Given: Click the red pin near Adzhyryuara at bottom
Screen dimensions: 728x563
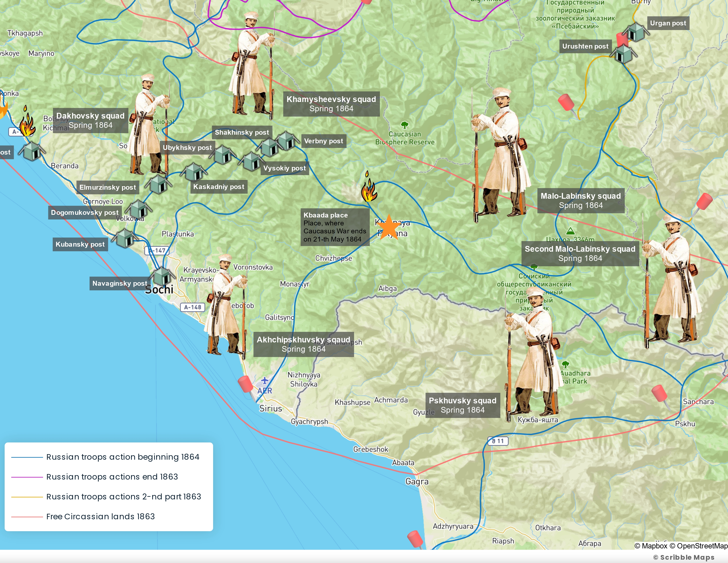Looking at the screenshot, I should pyautogui.click(x=415, y=539).
